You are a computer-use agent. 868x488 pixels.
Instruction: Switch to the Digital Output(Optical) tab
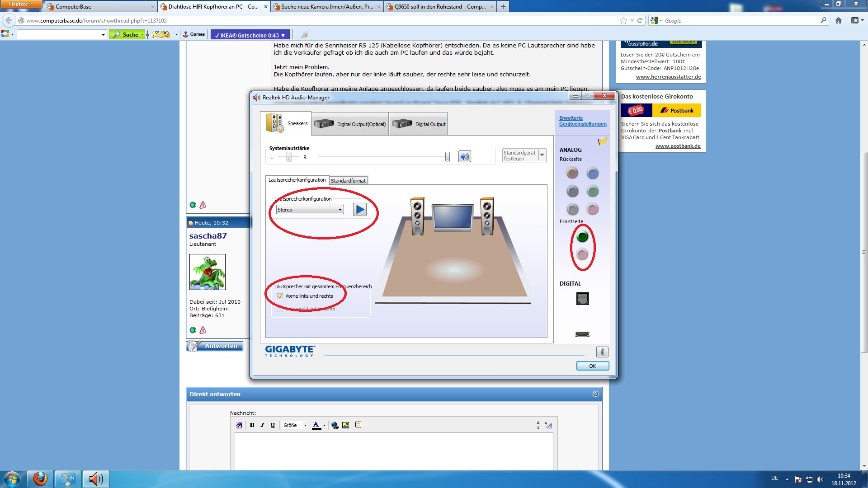tap(350, 124)
